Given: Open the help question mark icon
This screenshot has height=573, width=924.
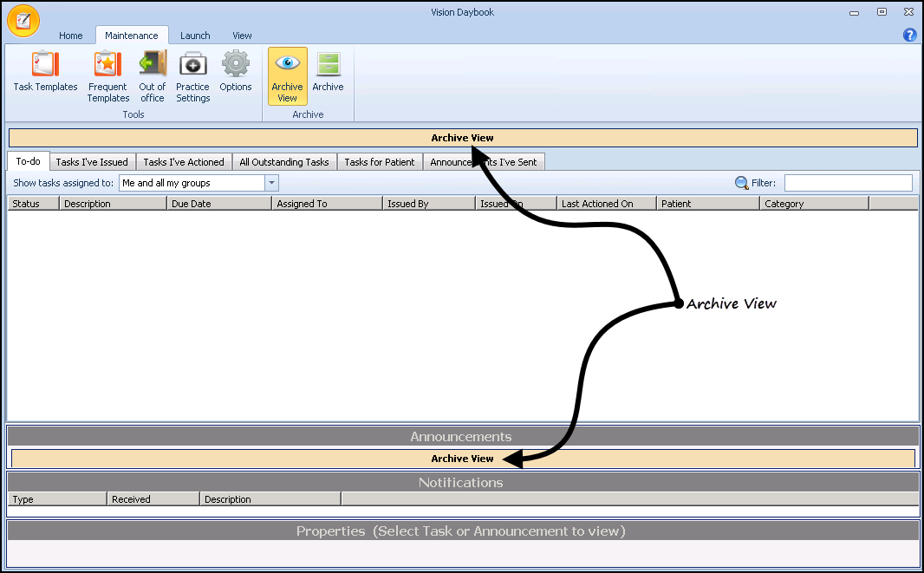Looking at the screenshot, I should coord(909,35).
